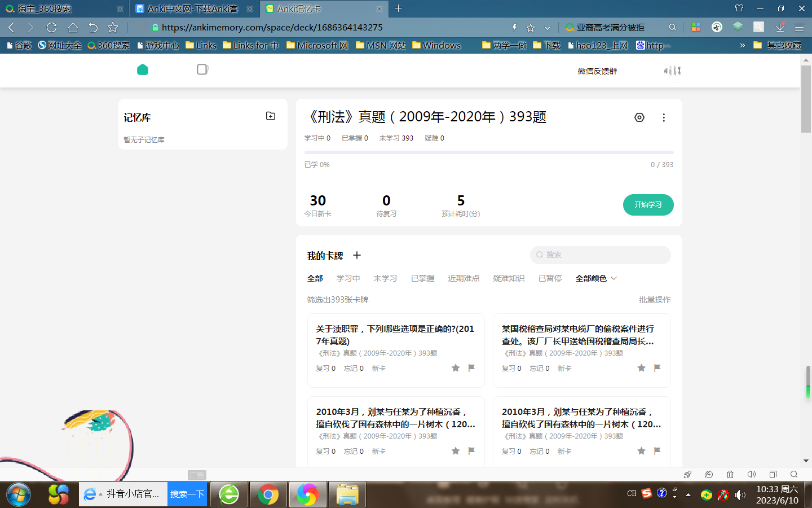812x508 pixels.
Task: Star the left 2010年3月 card
Action: (x=456, y=451)
